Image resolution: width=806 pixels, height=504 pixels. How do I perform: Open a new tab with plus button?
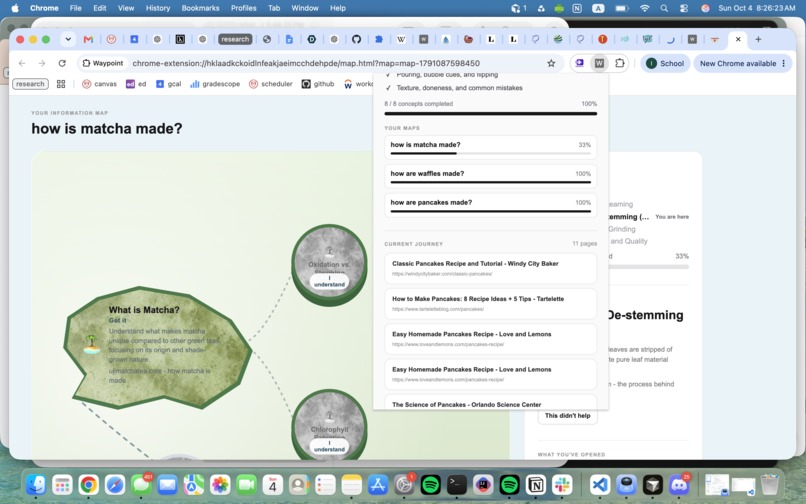click(x=758, y=39)
